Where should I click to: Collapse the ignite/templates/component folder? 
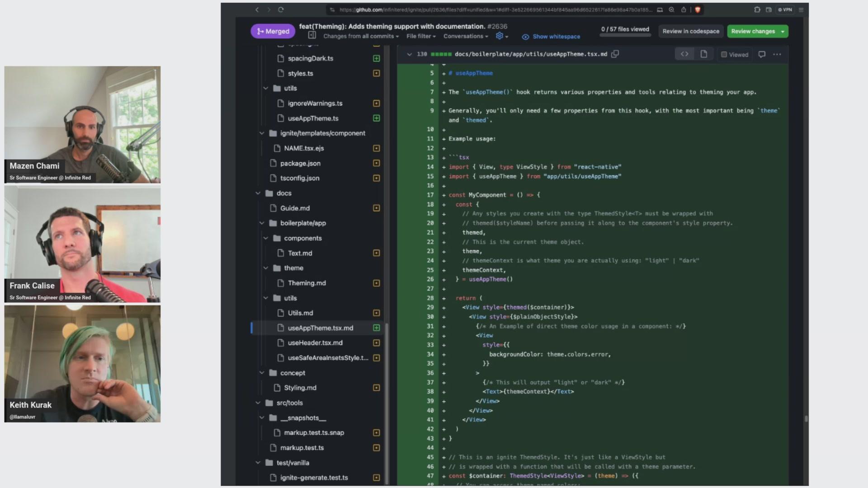click(x=262, y=133)
